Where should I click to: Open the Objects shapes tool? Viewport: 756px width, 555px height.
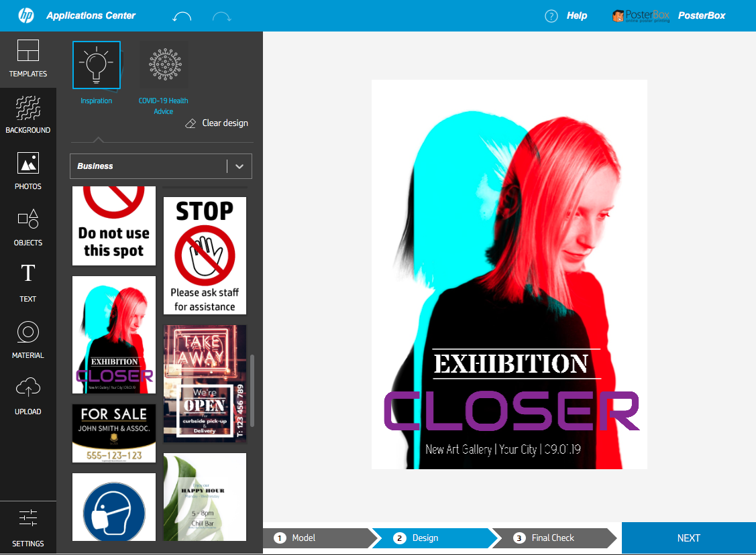pyautogui.click(x=28, y=220)
